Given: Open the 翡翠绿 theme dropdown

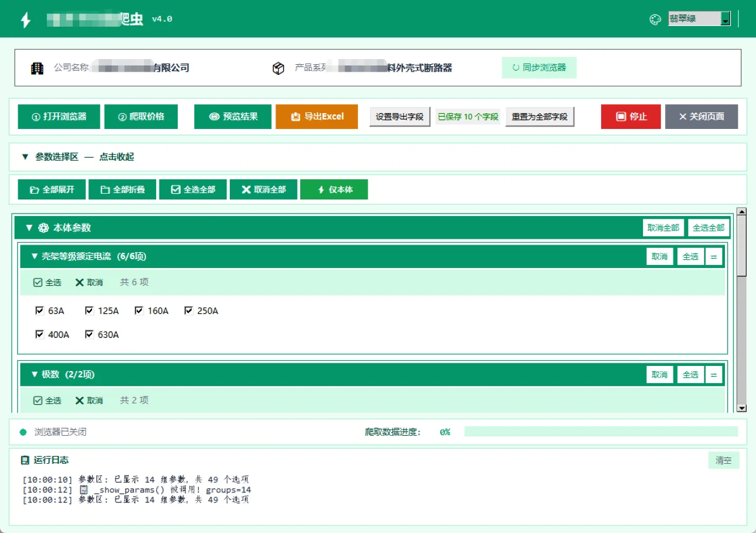Looking at the screenshot, I should click(699, 19).
